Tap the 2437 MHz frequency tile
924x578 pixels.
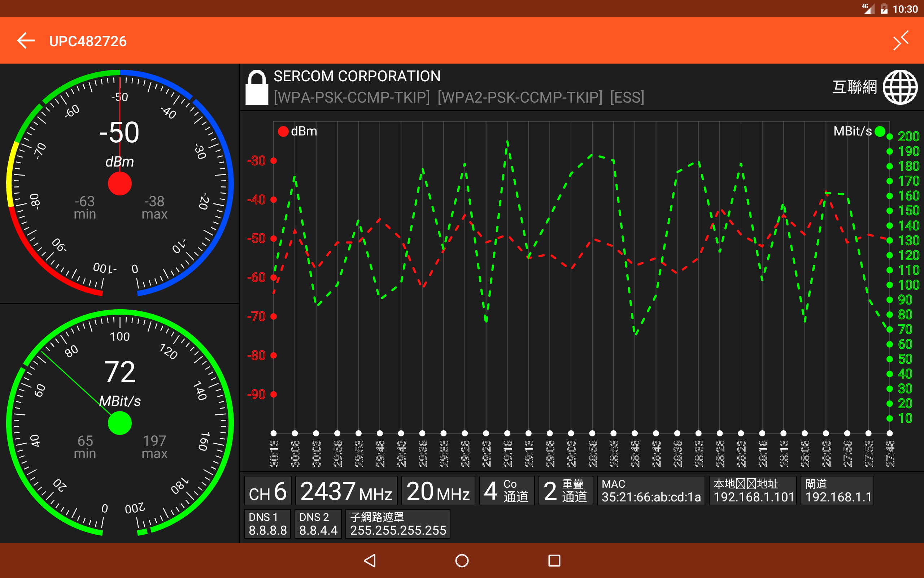point(346,491)
